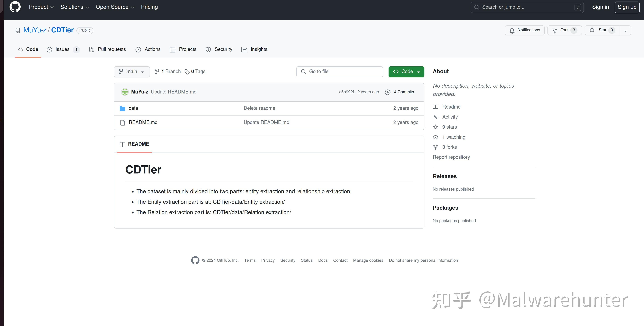Click the README.md file icon
This screenshot has height=326, width=644.
[122, 122]
